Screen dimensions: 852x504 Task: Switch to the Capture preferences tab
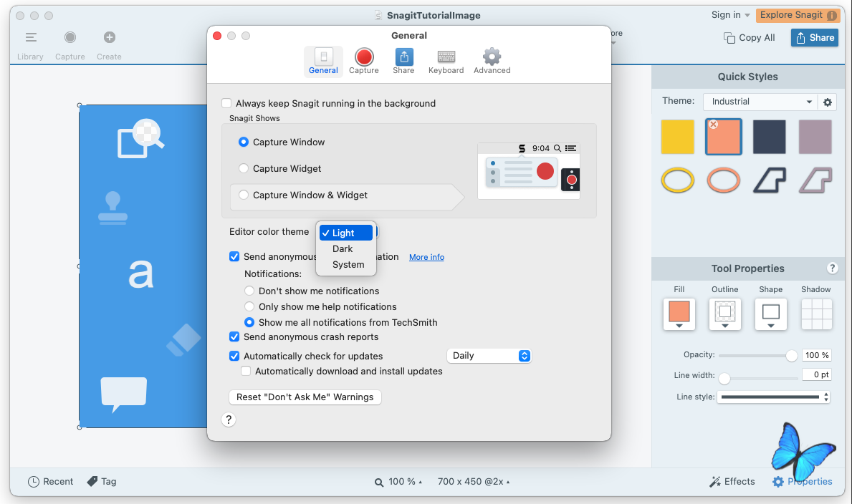pyautogui.click(x=364, y=62)
